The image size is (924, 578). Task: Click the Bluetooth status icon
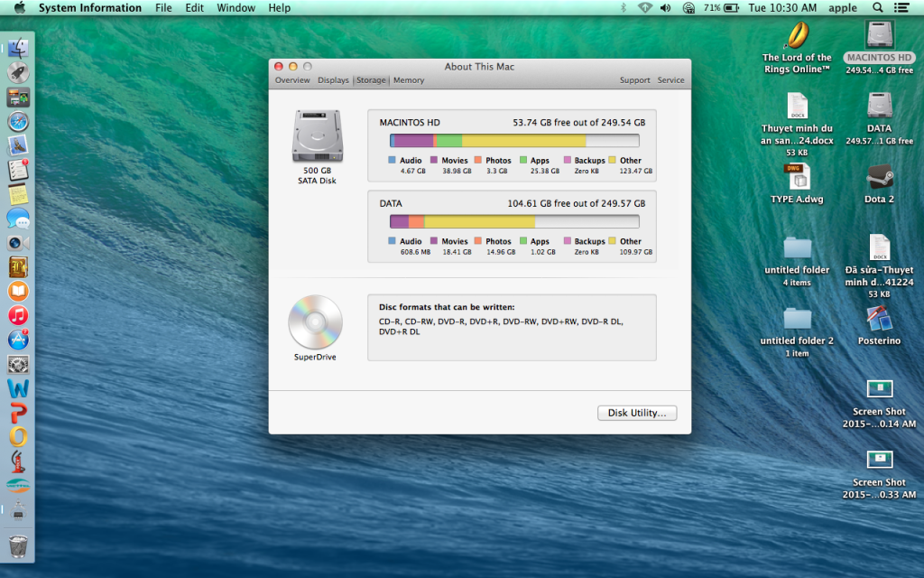[624, 7]
